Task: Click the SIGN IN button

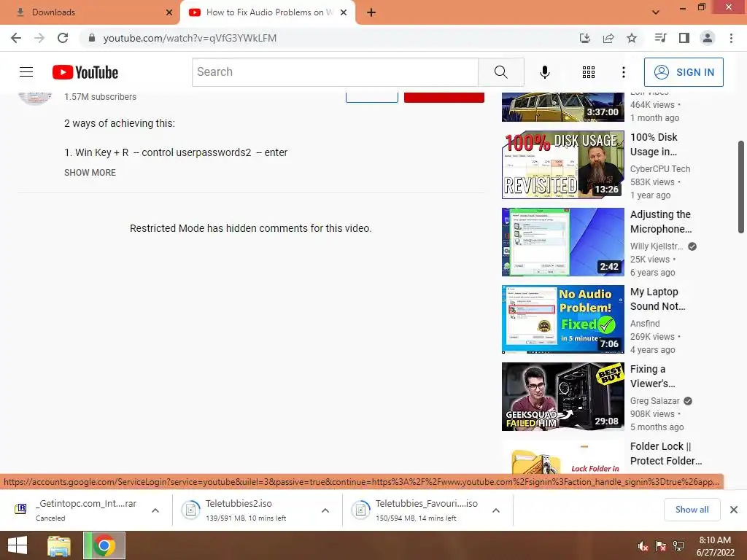Action: pyautogui.click(x=684, y=72)
